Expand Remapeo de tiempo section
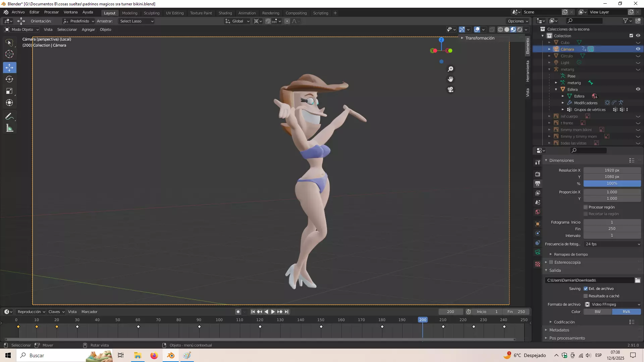This screenshot has height=362, width=644. click(x=571, y=254)
